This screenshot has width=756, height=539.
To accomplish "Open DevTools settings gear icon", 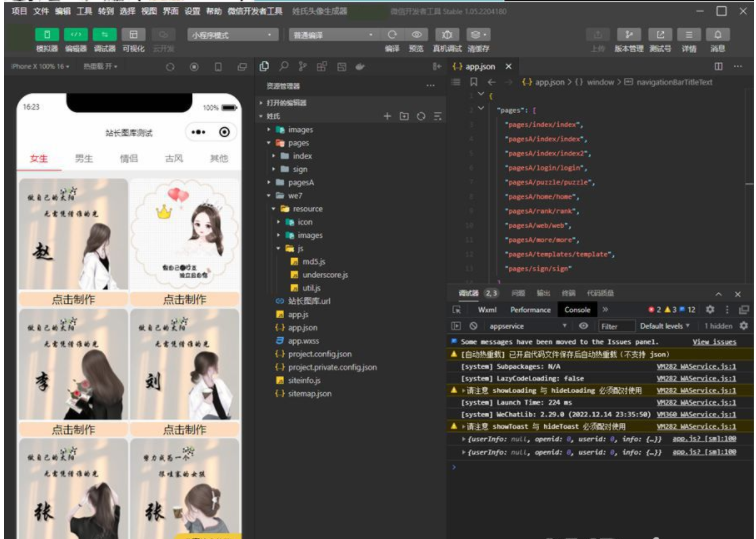I will (710, 310).
